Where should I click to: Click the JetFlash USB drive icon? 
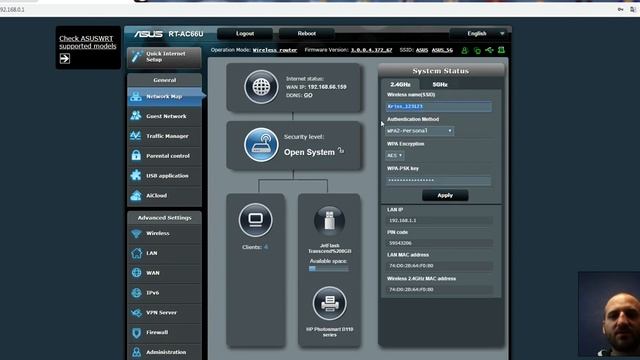click(329, 221)
